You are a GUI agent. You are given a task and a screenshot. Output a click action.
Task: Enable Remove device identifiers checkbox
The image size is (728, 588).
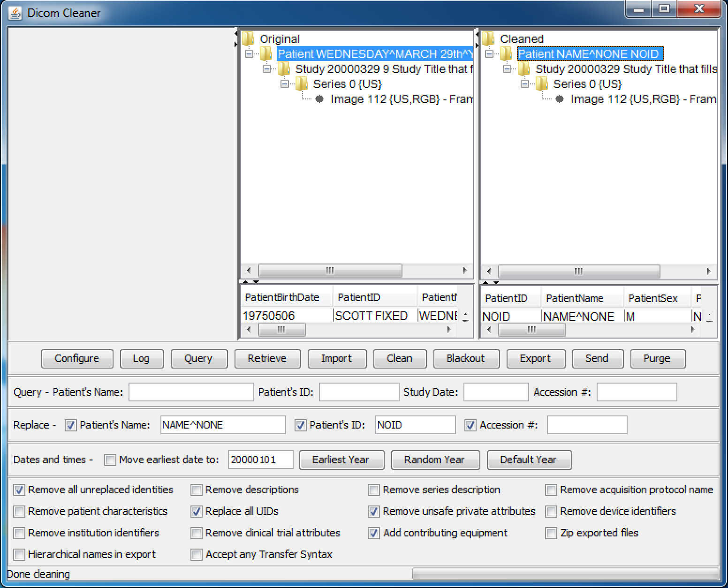click(551, 512)
